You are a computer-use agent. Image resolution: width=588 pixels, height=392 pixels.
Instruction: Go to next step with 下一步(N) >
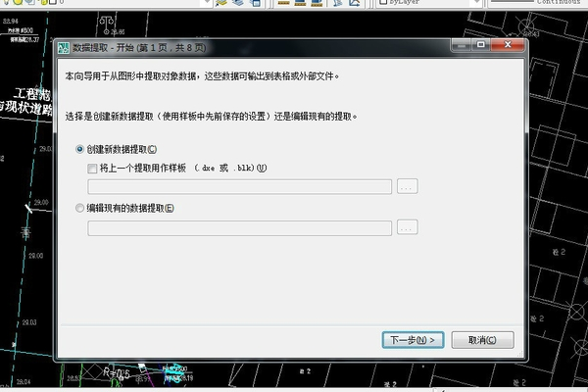[x=413, y=340]
